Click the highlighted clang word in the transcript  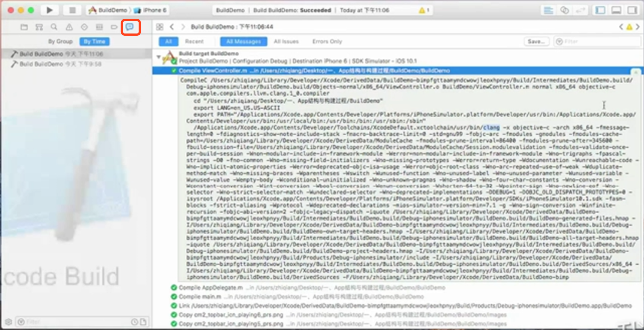coord(491,127)
